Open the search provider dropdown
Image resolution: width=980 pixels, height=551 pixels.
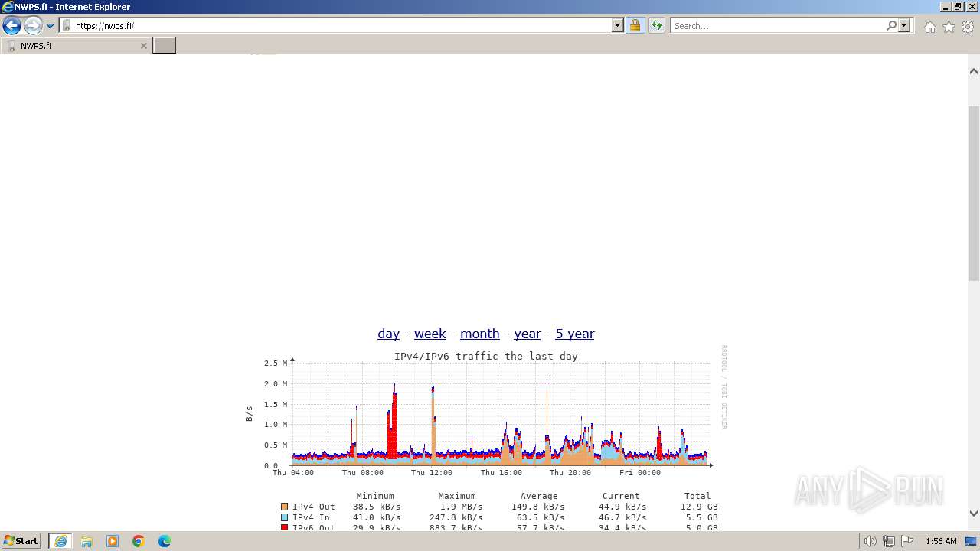(x=904, y=26)
